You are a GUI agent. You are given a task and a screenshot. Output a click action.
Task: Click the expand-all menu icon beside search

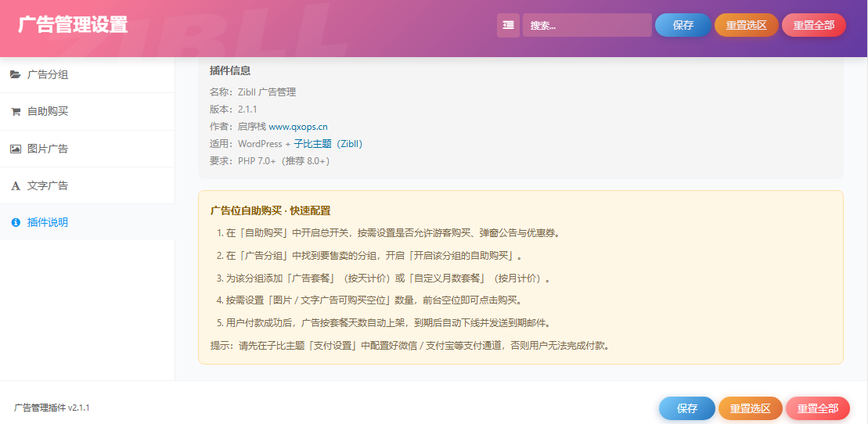(x=508, y=25)
